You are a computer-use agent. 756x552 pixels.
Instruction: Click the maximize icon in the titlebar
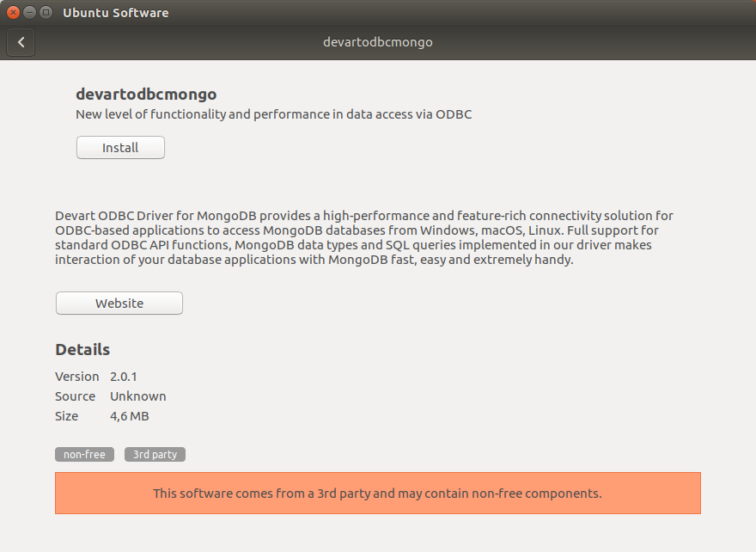click(x=44, y=12)
